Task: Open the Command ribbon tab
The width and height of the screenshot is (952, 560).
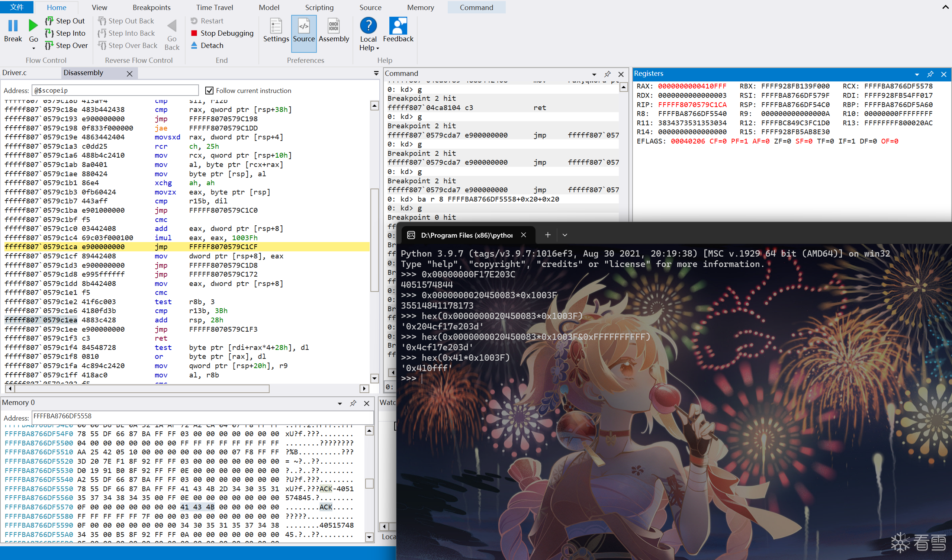Action: pyautogui.click(x=476, y=7)
